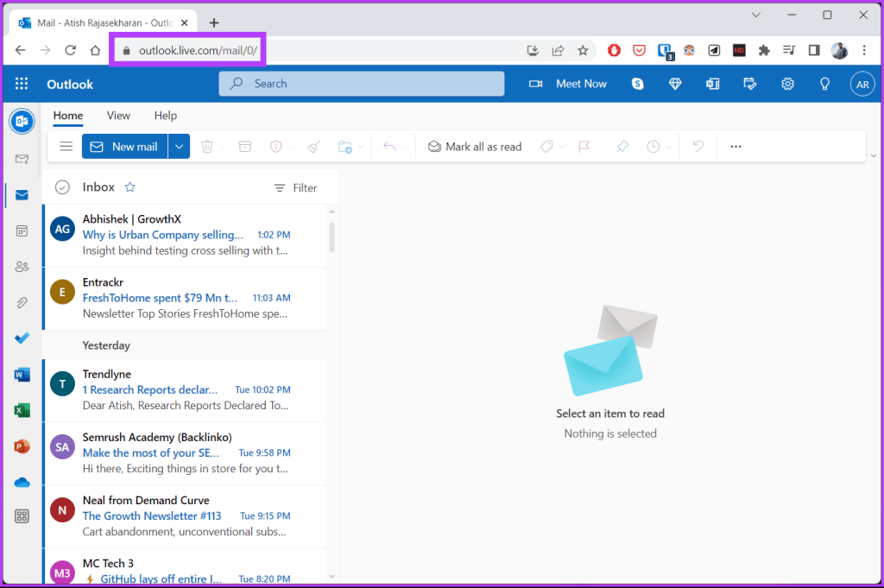Viewport: 884px width, 588px height.
Task: Open email from Abhishek | GrowthX
Action: click(x=185, y=235)
